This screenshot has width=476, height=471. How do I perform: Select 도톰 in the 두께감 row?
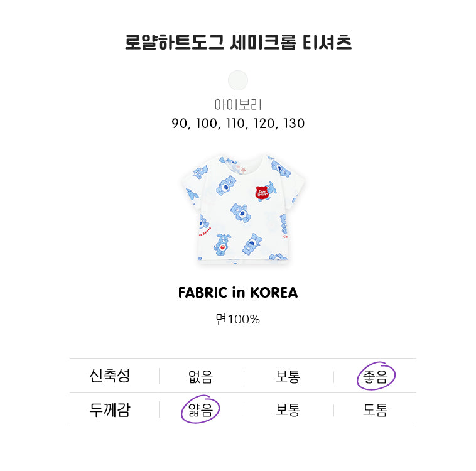pyautogui.click(x=376, y=410)
